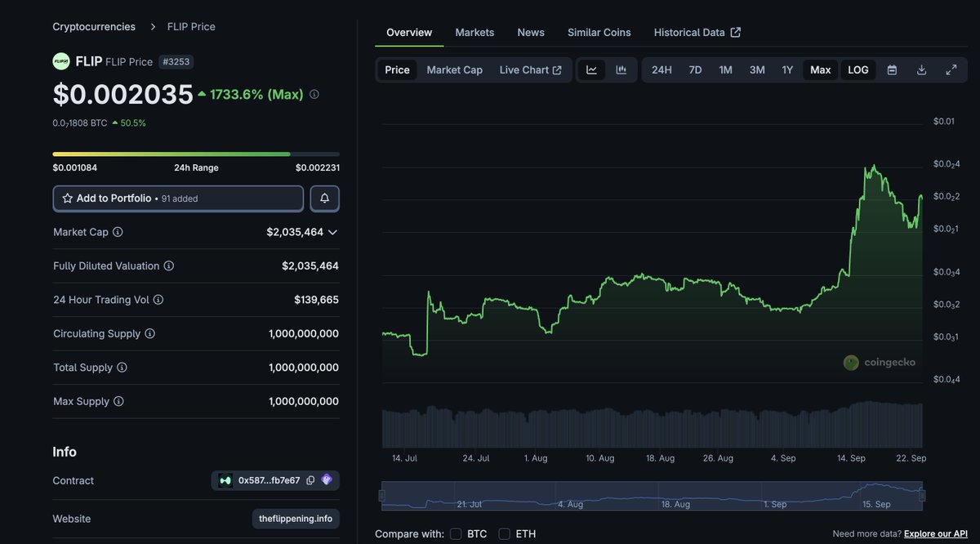980x544 pixels.
Task: Select the 7D time range
Action: pos(695,70)
